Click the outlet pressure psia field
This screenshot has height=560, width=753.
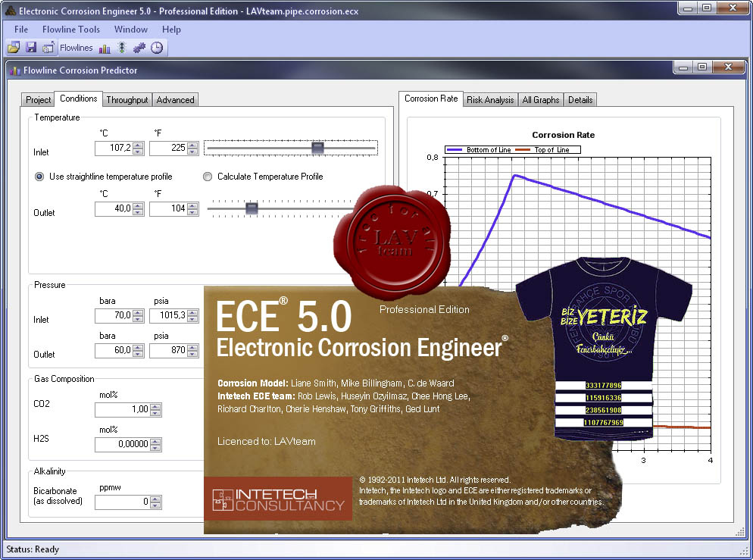pyautogui.click(x=169, y=351)
